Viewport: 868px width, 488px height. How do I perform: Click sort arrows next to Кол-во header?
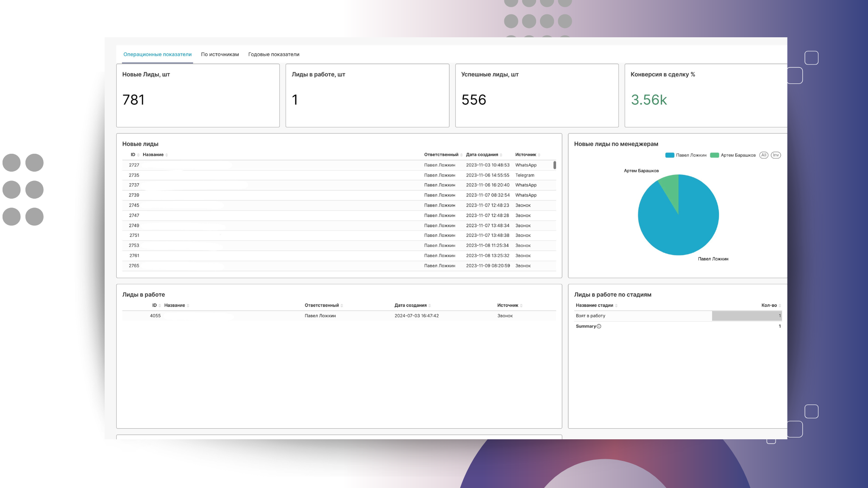coord(779,305)
